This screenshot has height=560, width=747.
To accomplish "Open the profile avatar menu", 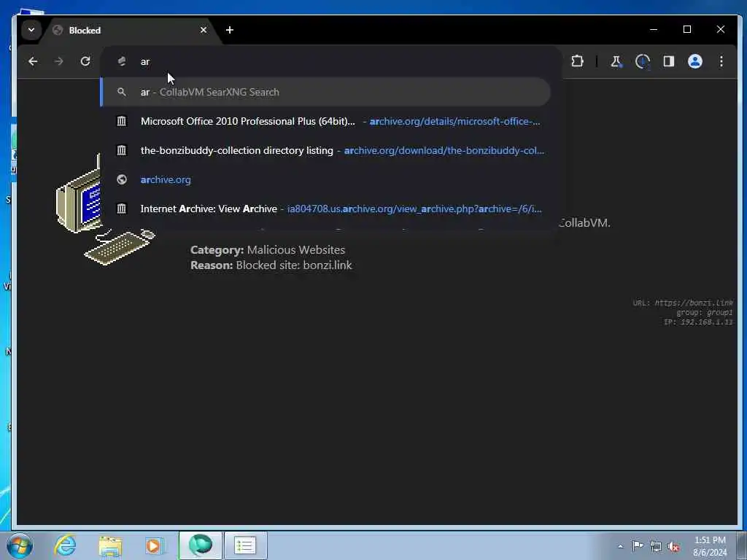I will tap(695, 61).
